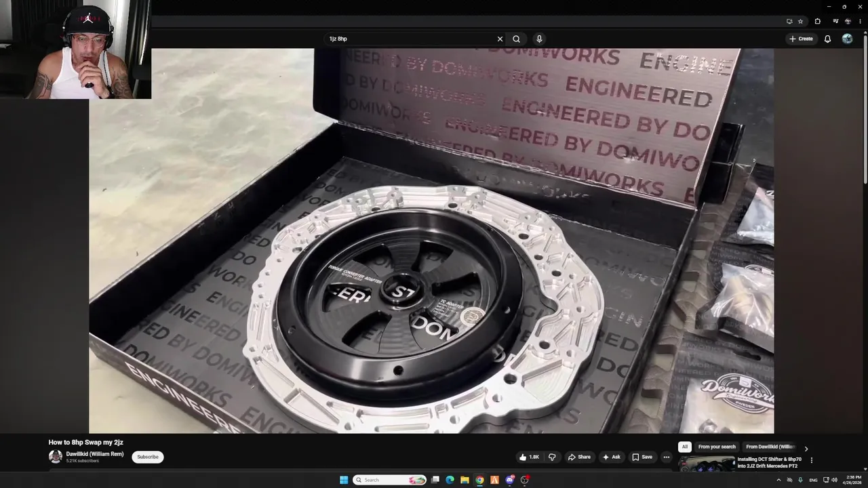This screenshot has height=488, width=868.
Task: Open the Ask feature
Action: 611,457
